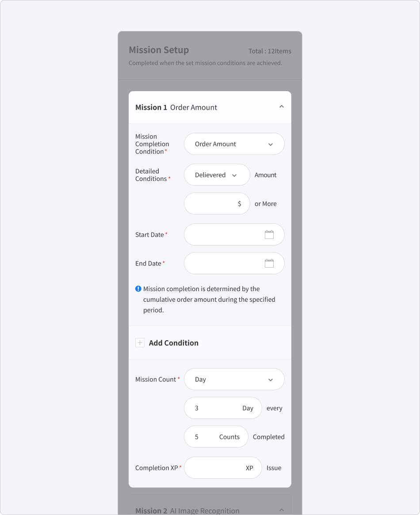This screenshot has width=420, height=515.
Task: Open the Mission Count Day dropdown
Action: 234,379
